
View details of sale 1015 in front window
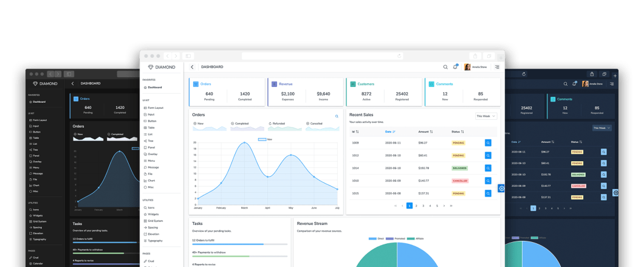(x=488, y=193)
